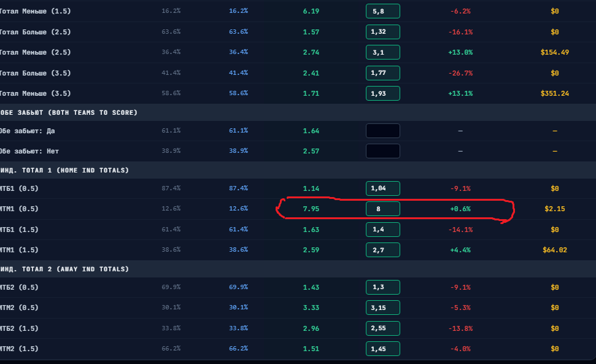Screen dimensions: 596x364
Task: Click the odds box with 8 for ИТМ1 (0.5)
Action: tap(383, 209)
